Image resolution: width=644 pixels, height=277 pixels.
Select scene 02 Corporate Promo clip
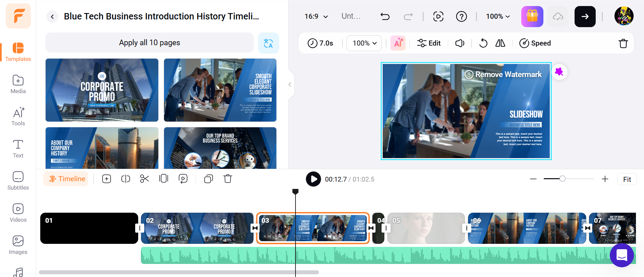[197, 228]
